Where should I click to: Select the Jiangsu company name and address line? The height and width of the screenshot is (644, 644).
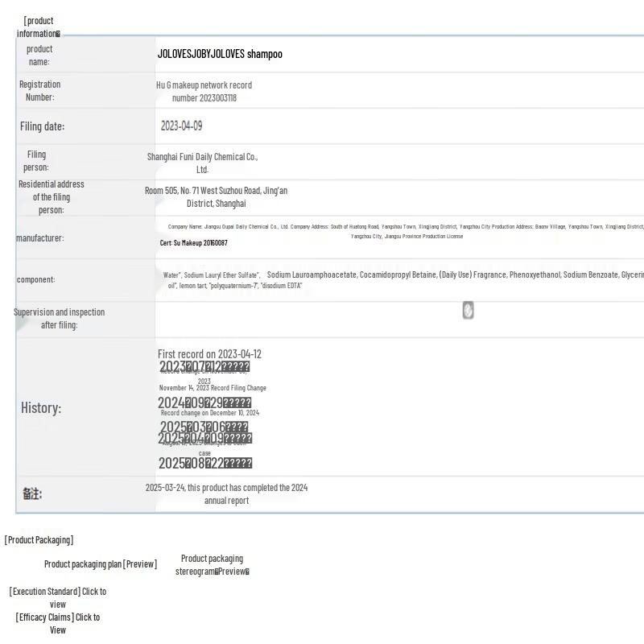point(406,231)
